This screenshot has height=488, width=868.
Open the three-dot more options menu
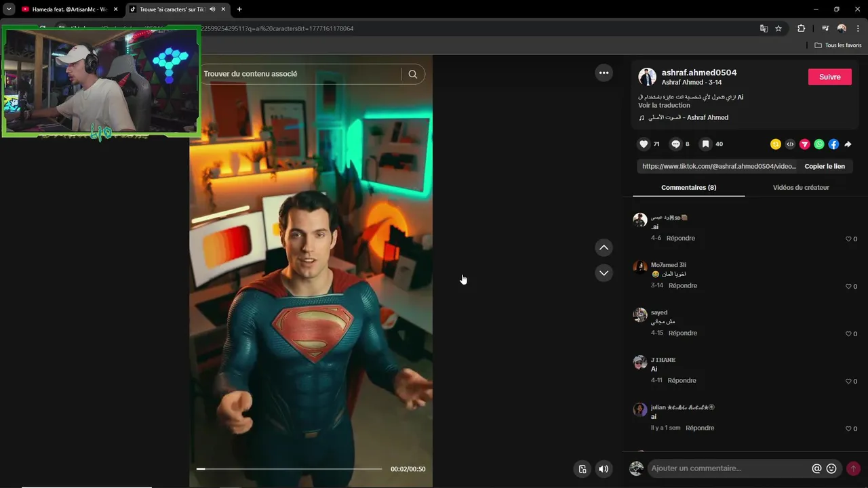604,73
